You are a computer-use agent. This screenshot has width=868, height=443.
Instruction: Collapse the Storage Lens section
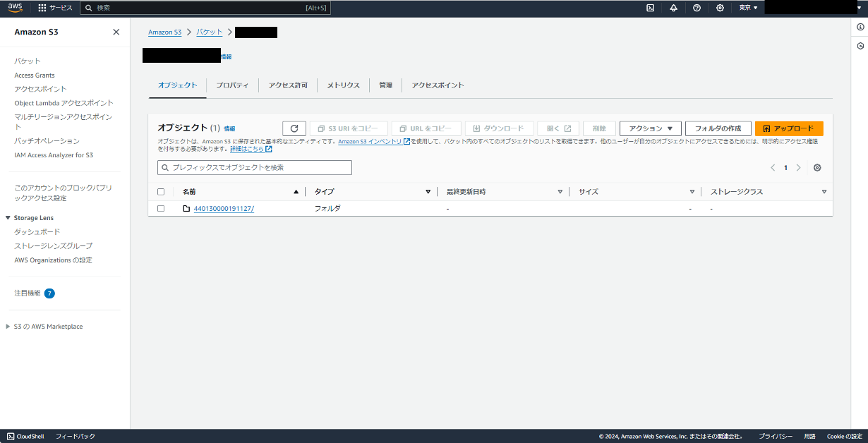(8, 218)
